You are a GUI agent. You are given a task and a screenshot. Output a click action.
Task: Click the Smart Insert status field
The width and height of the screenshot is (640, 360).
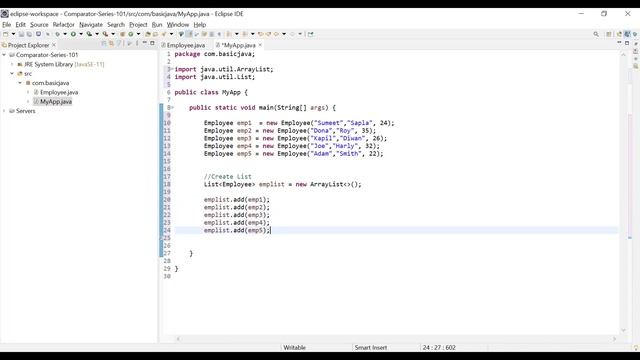pyautogui.click(x=371, y=348)
